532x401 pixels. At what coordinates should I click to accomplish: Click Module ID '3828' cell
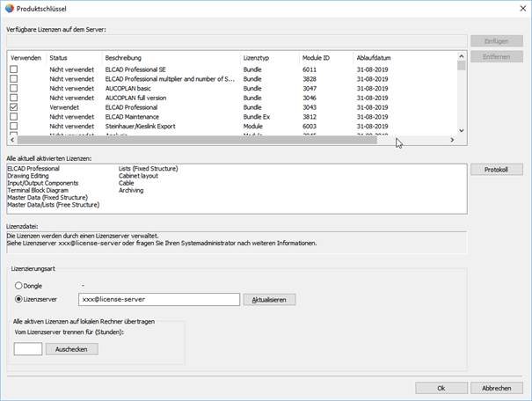(310, 79)
